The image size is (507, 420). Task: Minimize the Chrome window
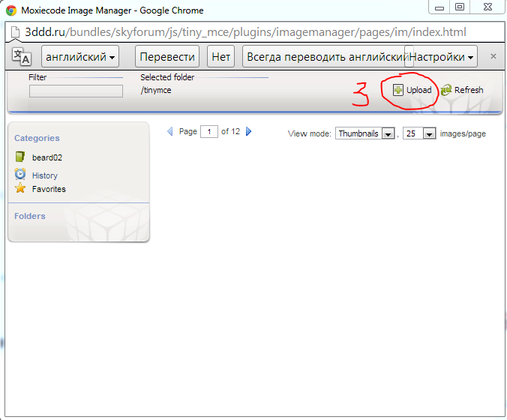point(439,7)
